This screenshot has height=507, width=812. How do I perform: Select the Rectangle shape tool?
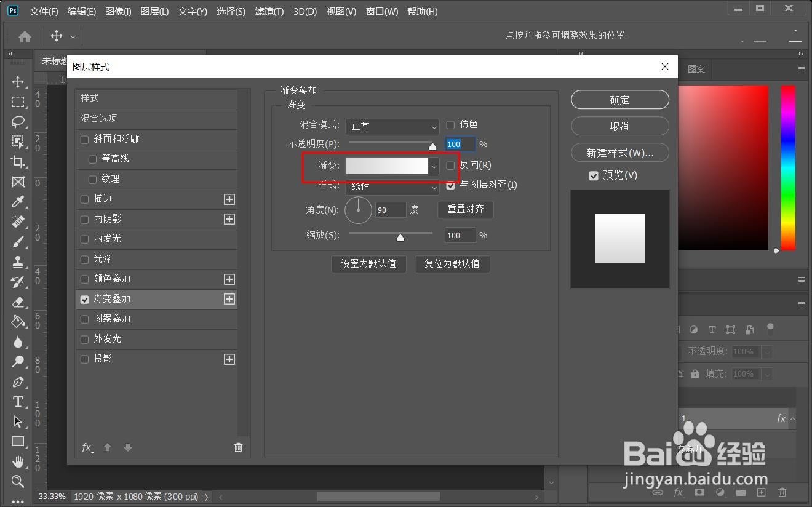click(x=18, y=442)
